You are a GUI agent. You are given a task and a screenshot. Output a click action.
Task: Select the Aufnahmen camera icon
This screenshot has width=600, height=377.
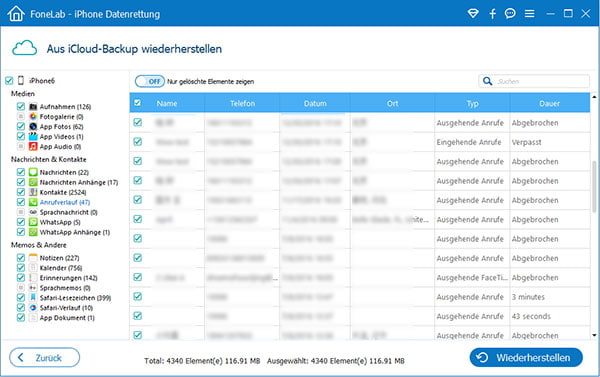[x=33, y=106]
